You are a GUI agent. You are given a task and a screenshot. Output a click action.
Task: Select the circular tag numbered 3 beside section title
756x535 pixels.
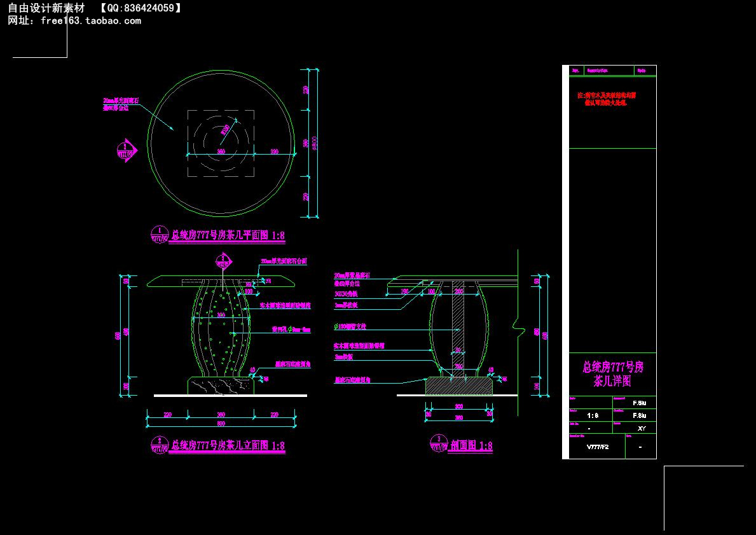point(439,443)
